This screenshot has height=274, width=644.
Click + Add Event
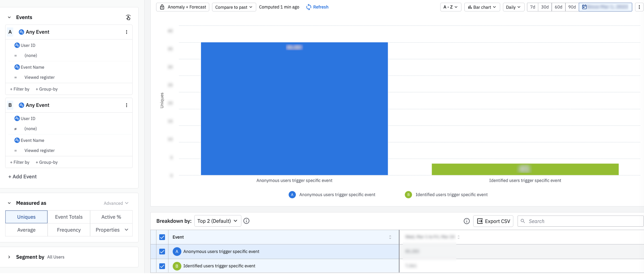22,177
